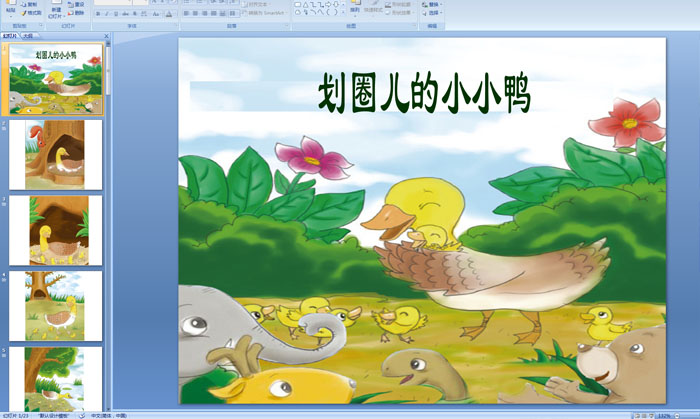Select slide 4 thumbnail of duck walking
Image resolution: width=700 pixels, height=419 pixels.
click(56, 306)
